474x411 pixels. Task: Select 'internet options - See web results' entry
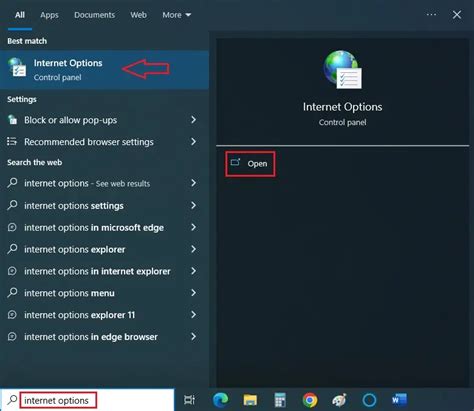coord(104,183)
